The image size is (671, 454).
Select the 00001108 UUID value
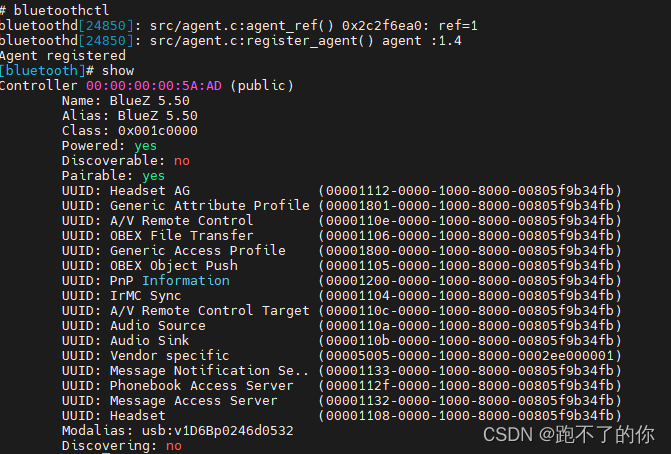tap(470, 415)
